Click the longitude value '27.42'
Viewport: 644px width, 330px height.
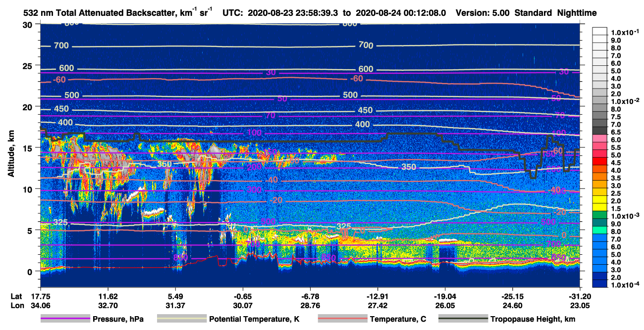pos(378,305)
